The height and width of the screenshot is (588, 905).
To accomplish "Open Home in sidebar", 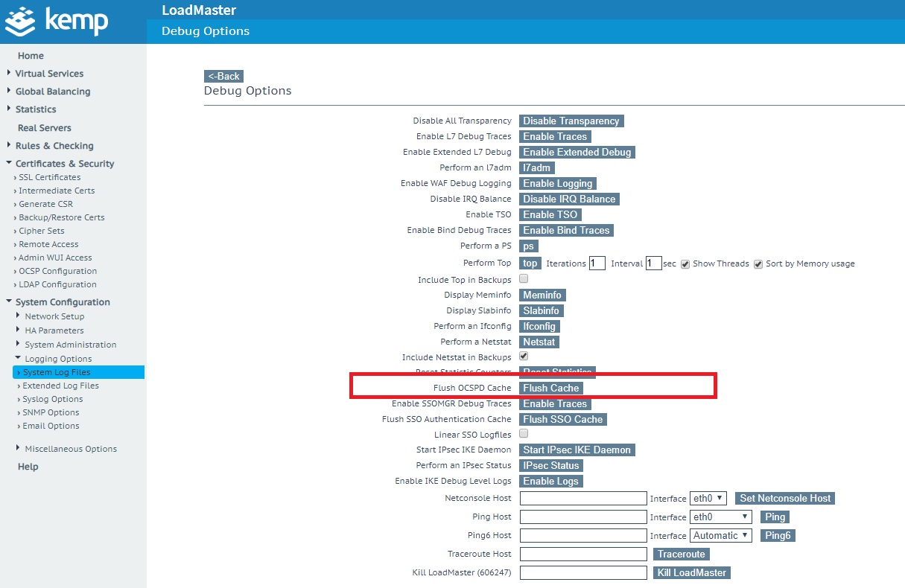I will pyautogui.click(x=31, y=56).
